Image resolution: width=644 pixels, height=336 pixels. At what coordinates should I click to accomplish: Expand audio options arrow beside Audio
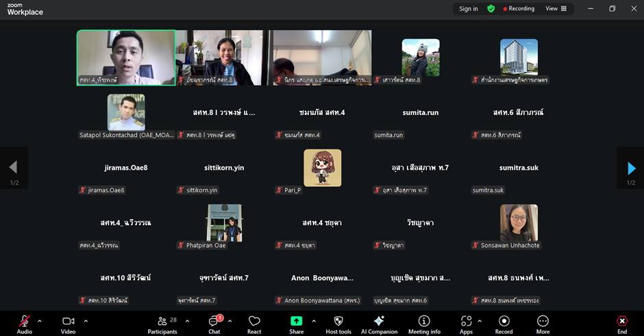click(x=40, y=320)
